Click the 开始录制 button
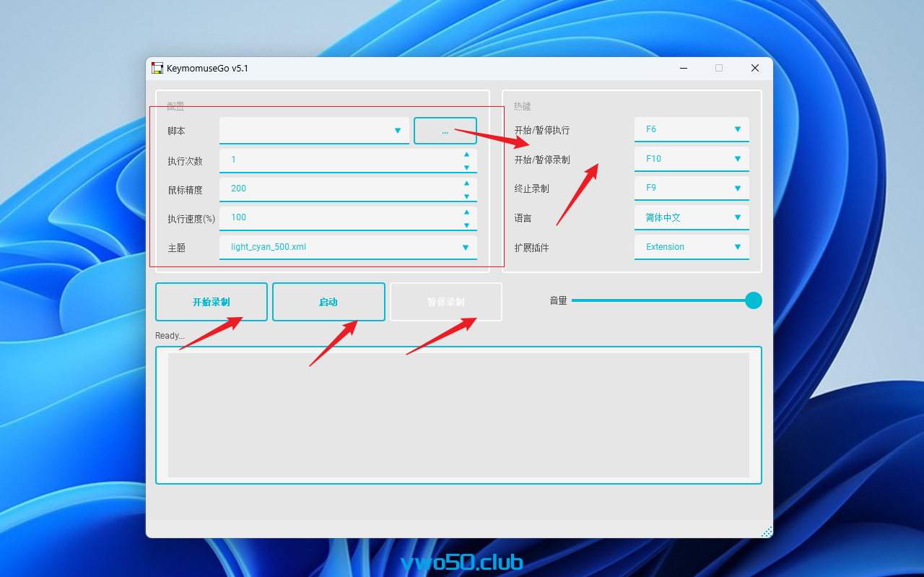Viewport: 924px width, 577px height. tap(212, 302)
